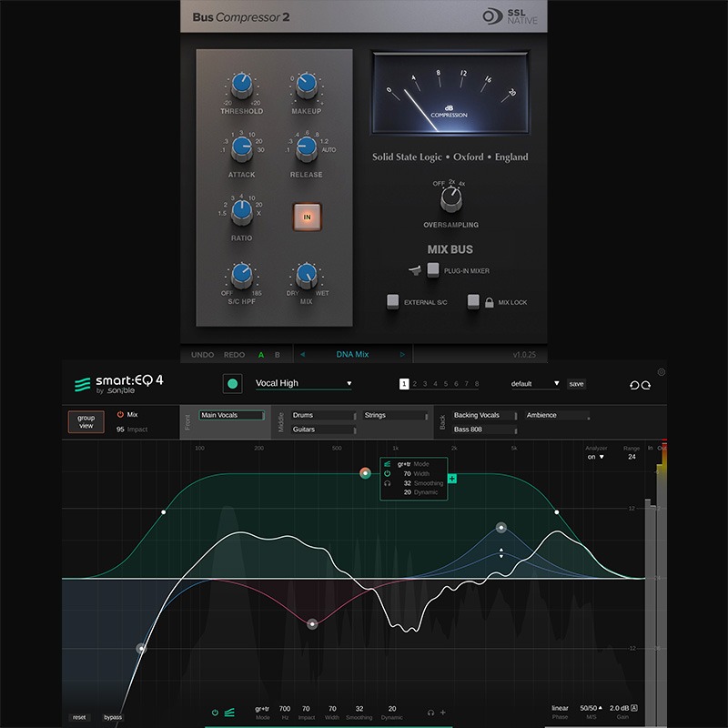Select state slot 6

[x=456, y=384]
